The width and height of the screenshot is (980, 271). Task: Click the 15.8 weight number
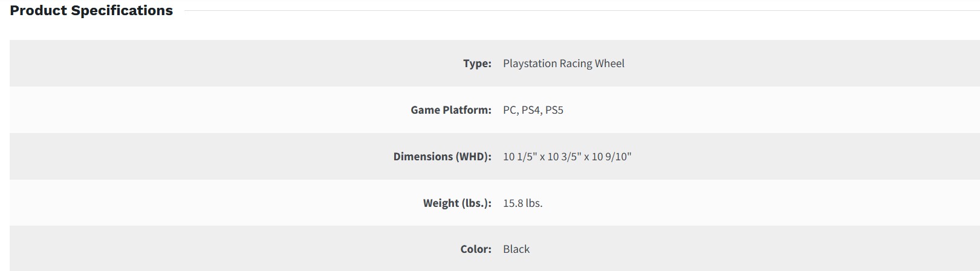click(x=513, y=203)
